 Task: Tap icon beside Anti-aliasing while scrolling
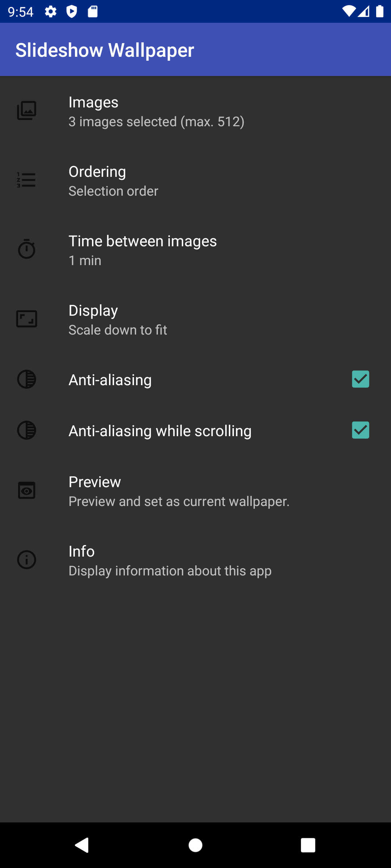27,430
